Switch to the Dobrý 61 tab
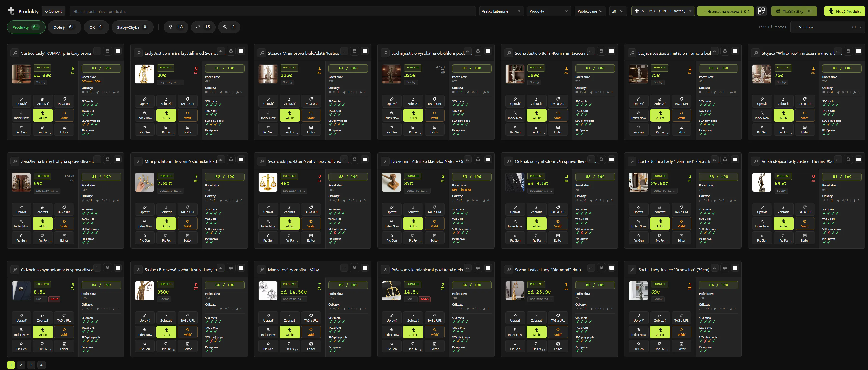This screenshot has height=370, width=868. coord(64,27)
